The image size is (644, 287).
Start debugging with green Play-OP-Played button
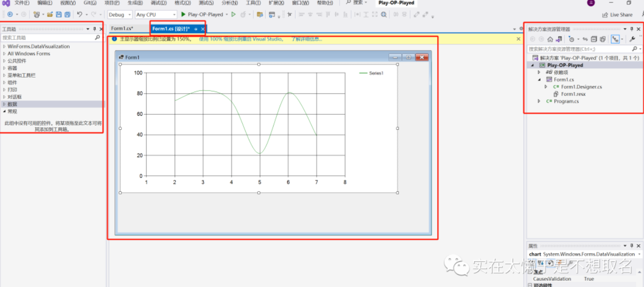click(x=202, y=14)
